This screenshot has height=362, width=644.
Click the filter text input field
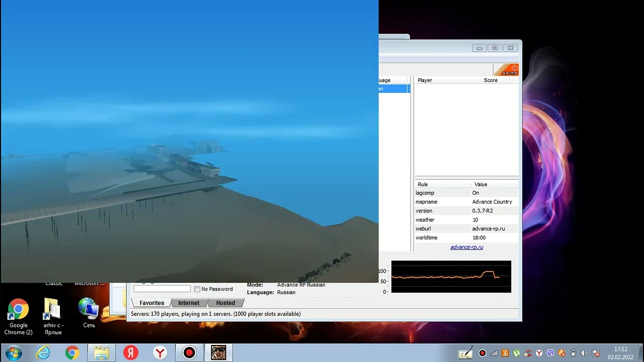(162, 289)
